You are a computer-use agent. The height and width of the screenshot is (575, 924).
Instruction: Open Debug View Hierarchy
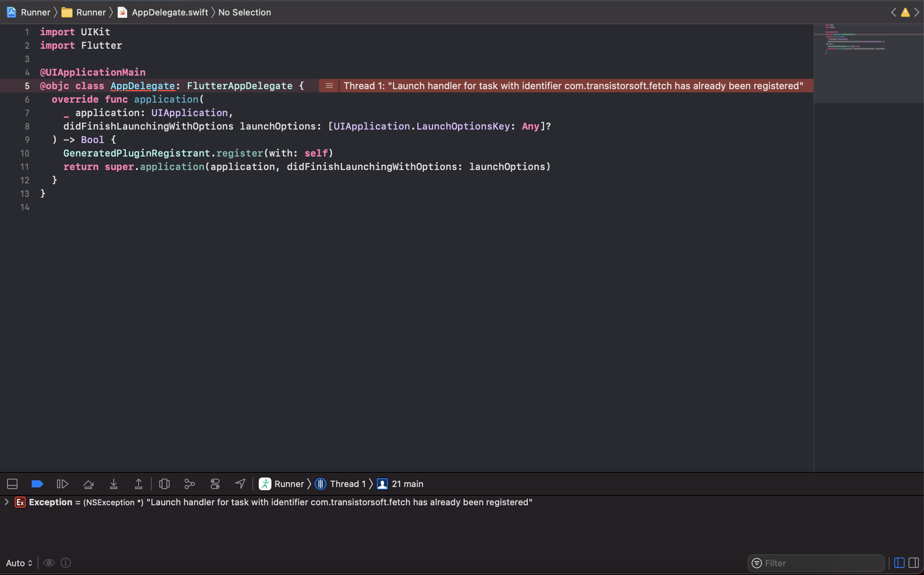(164, 484)
